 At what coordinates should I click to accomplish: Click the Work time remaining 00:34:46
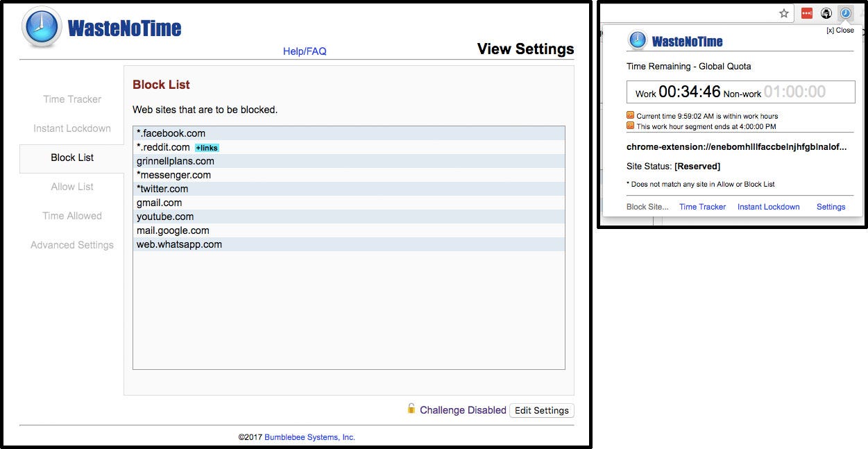pos(690,92)
